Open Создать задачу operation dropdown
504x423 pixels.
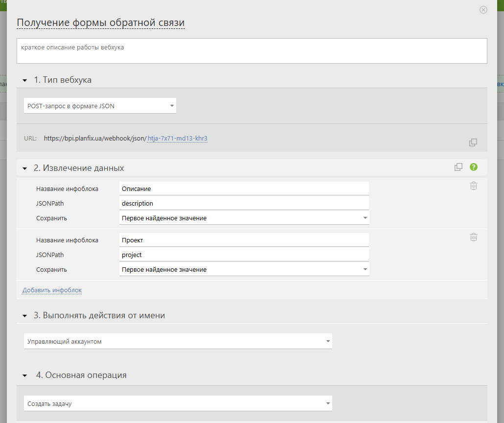pyautogui.click(x=178, y=403)
